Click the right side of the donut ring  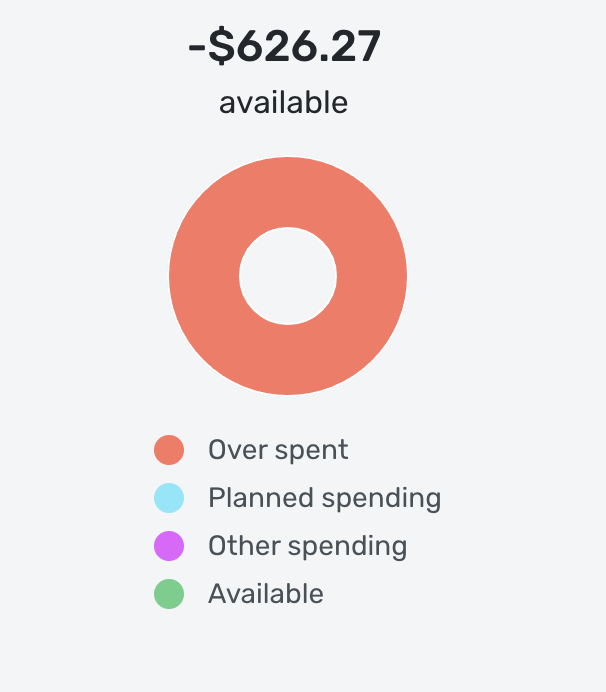tap(372, 276)
